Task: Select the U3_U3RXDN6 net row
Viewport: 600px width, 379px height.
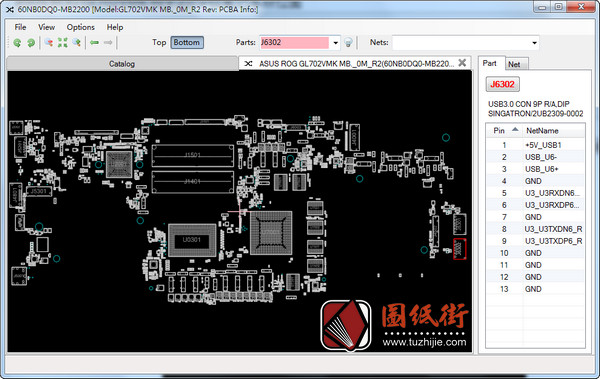Action: [x=536, y=193]
